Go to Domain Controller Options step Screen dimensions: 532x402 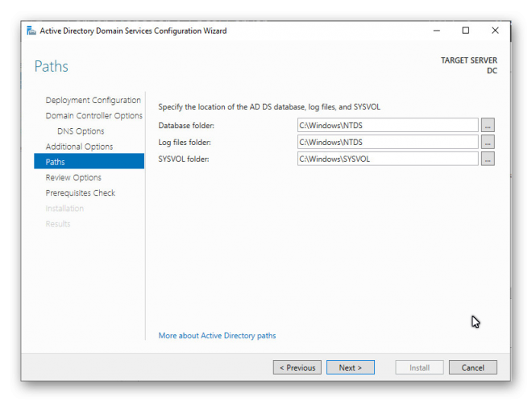tap(94, 115)
